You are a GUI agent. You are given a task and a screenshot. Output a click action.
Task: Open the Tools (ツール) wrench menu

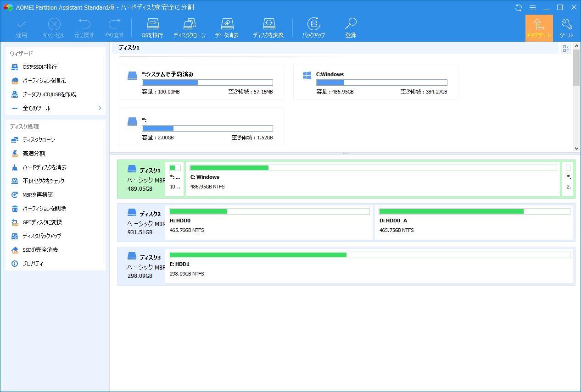(x=566, y=28)
